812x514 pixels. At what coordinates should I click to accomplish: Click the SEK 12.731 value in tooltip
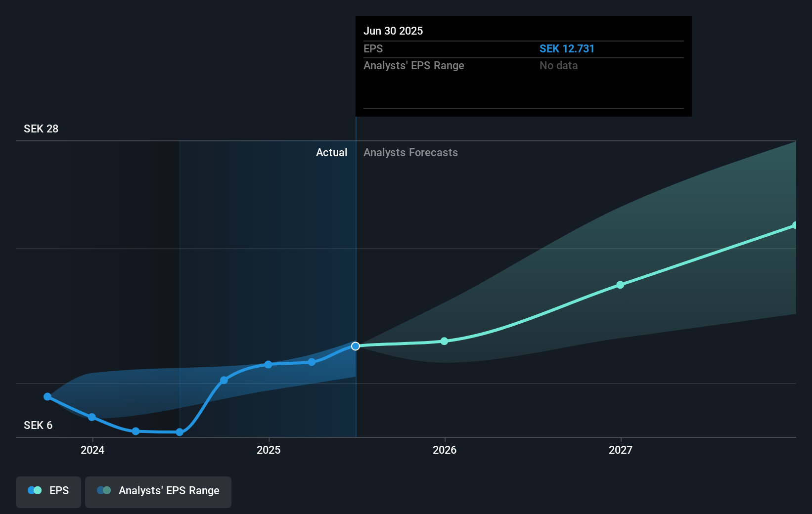(x=567, y=48)
